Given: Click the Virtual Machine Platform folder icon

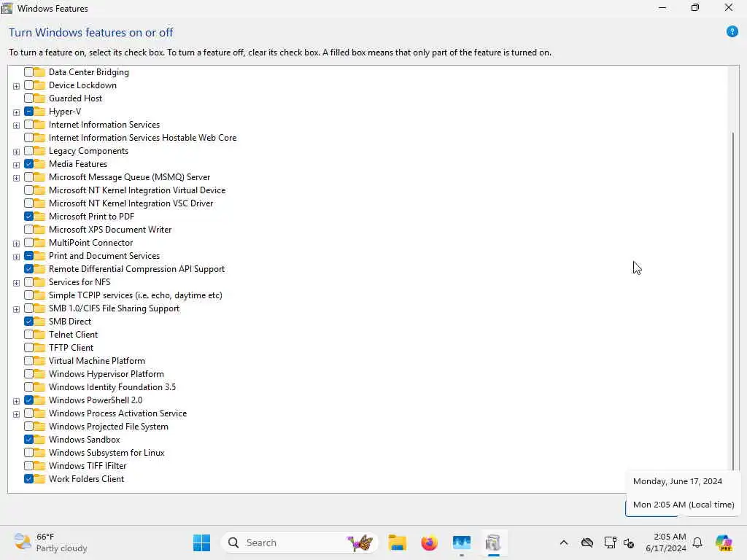Looking at the screenshot, I should tap(39, 361).
